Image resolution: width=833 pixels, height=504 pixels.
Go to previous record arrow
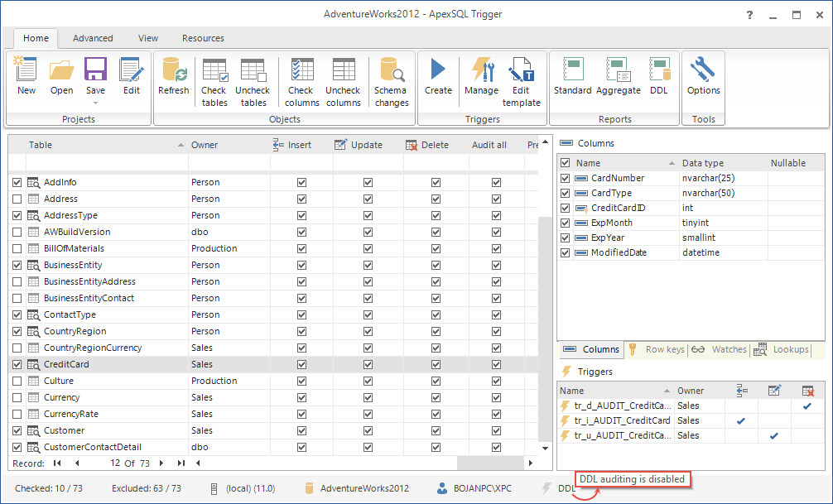click(x=77, y=463)
